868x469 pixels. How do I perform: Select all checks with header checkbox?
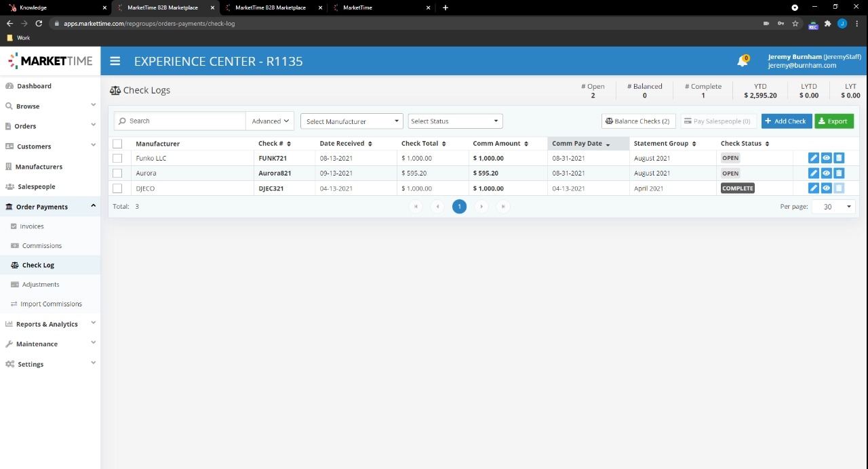point(117,144)
